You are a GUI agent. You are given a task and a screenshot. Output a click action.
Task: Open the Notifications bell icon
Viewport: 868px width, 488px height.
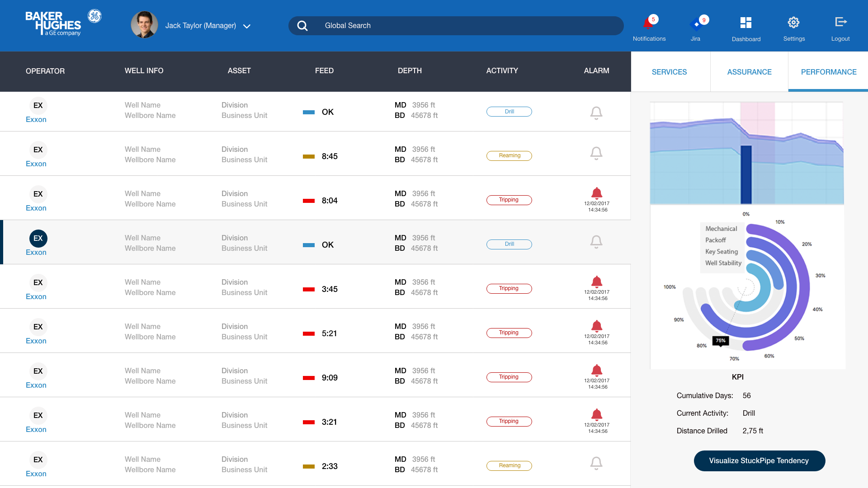(x=648, y=23)
